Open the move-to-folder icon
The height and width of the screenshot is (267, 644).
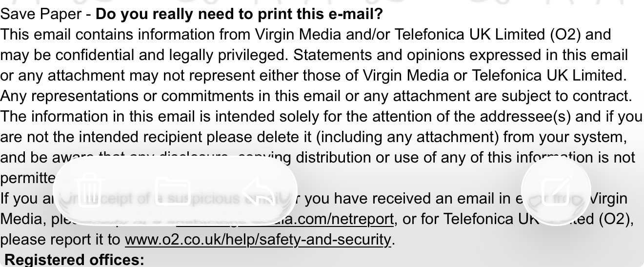pyautogui.click(x=173, y=190)
